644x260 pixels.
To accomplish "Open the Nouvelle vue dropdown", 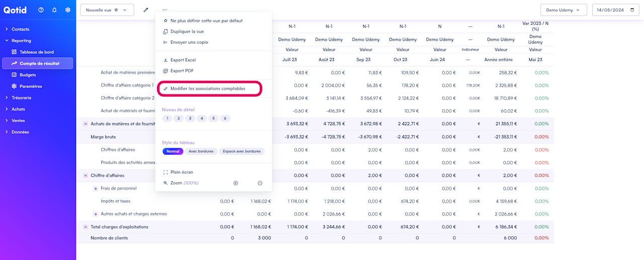I will (107, 10).
